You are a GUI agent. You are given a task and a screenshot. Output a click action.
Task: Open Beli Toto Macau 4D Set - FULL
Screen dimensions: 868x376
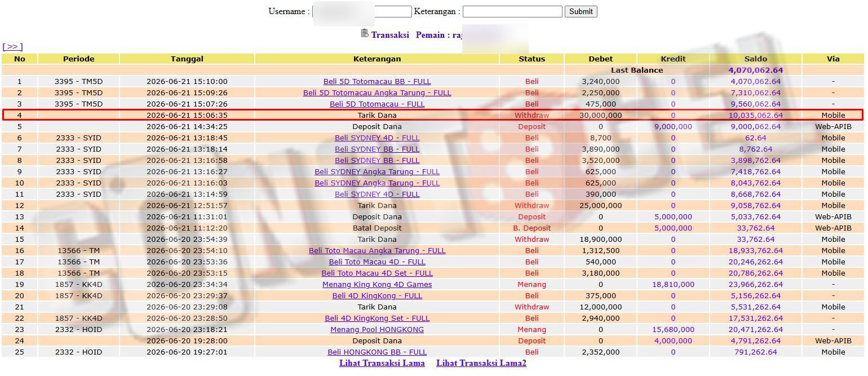click(377, 273)
